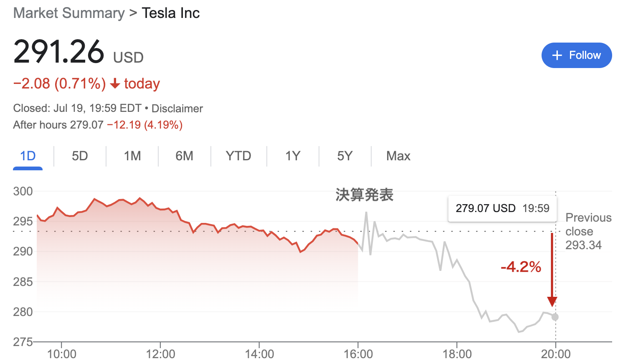Open the Market Summary breadcrumb link
This screenshot has width=628, height=364.
coord(69,13)
